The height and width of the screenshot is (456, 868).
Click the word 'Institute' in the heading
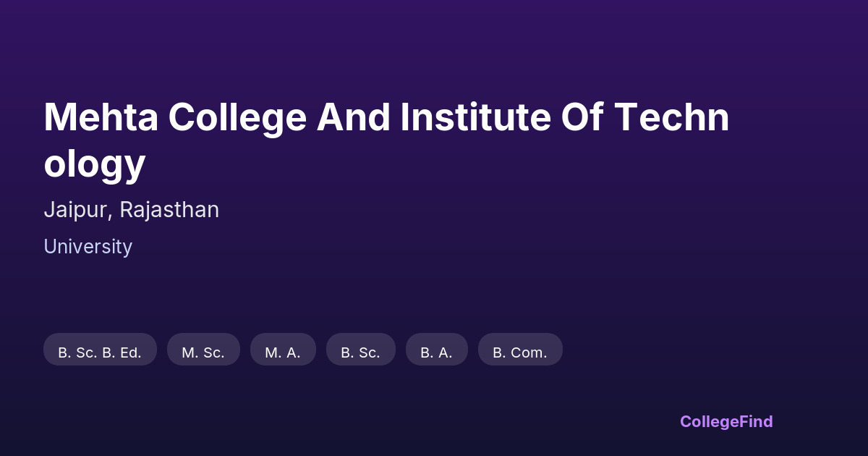(x=476, y=118)
